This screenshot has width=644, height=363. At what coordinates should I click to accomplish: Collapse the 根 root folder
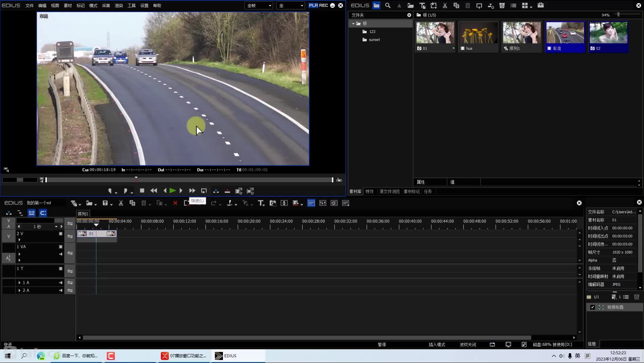point(353,24)
